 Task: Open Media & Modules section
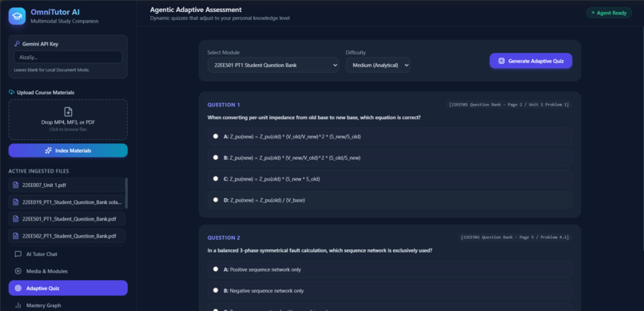click(68, 271)
